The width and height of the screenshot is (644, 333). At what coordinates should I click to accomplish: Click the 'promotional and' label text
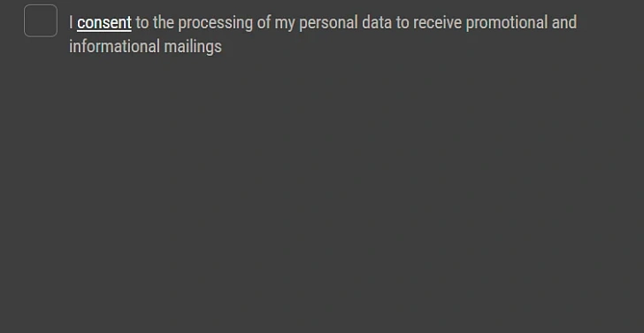coord(521,23)
